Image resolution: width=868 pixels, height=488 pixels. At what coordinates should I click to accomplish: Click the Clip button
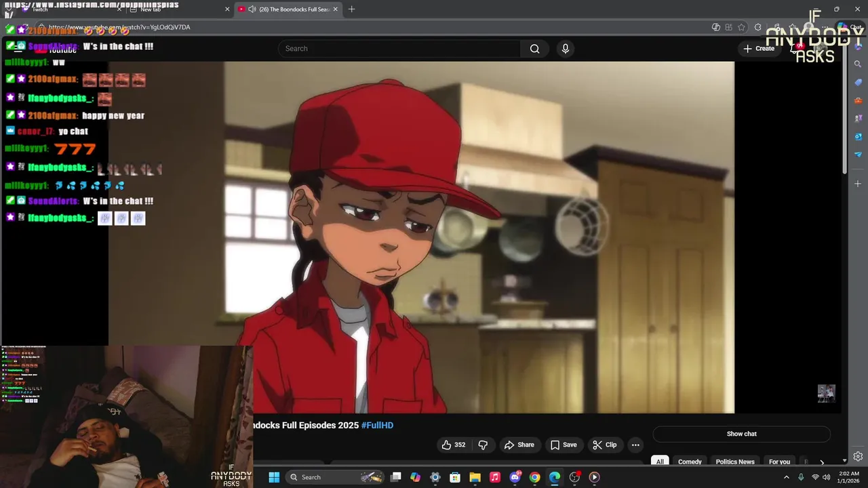coord(605,445)
